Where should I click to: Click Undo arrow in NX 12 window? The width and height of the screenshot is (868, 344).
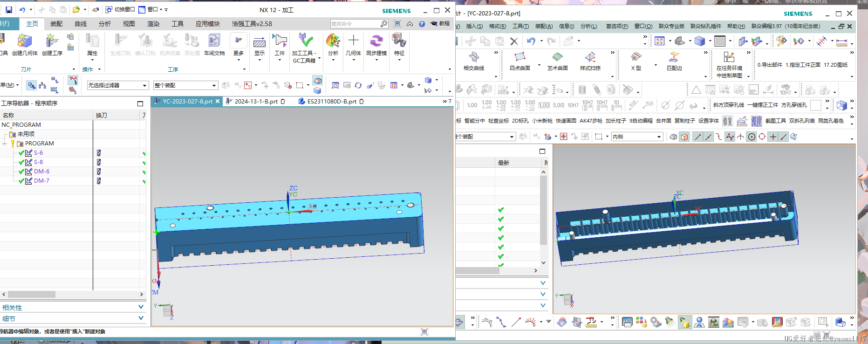pyautogui.click(x=22, y=9)
